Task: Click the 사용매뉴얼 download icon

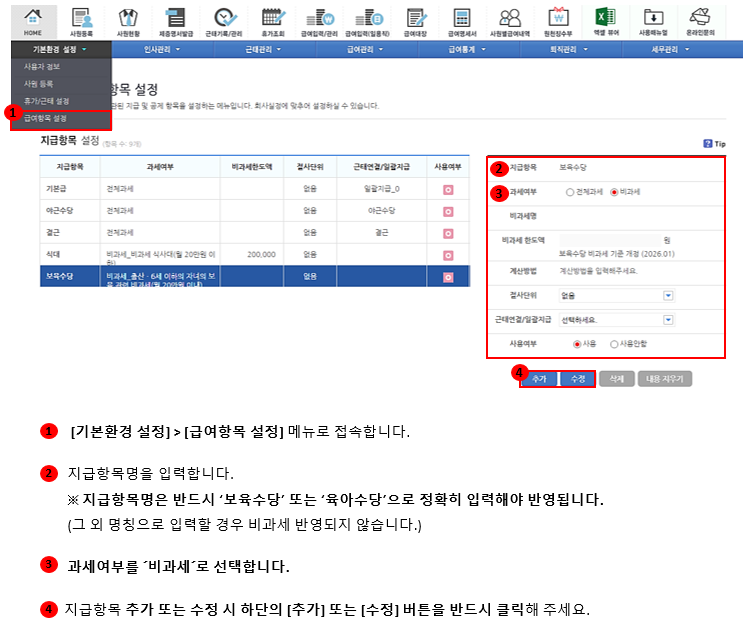Action: [653, 20]
